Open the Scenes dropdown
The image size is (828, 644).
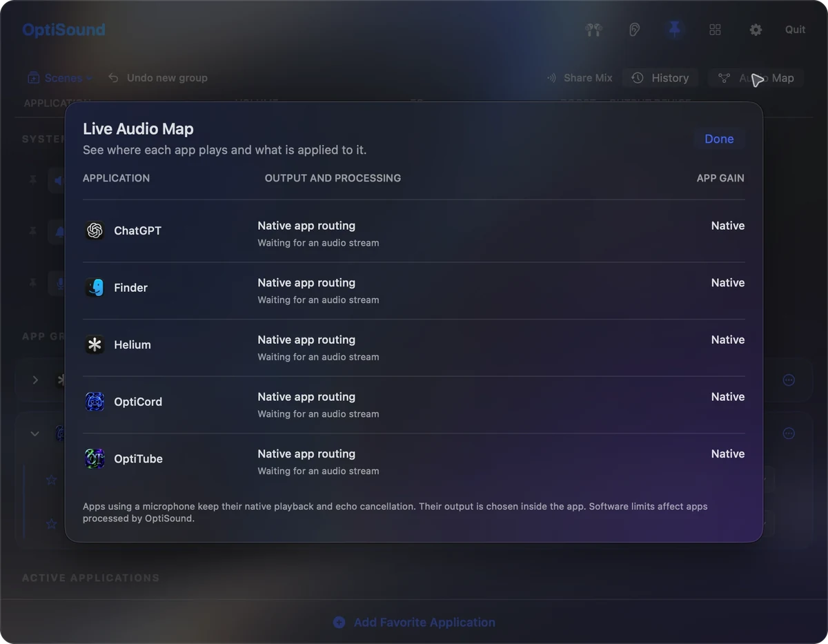60,78
